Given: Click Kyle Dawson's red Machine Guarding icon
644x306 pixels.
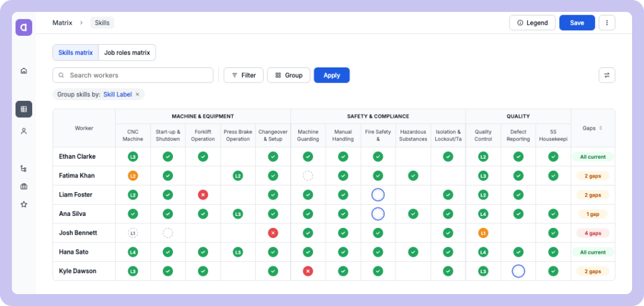Looking at the screenshot, I should [x=308, y=271].
